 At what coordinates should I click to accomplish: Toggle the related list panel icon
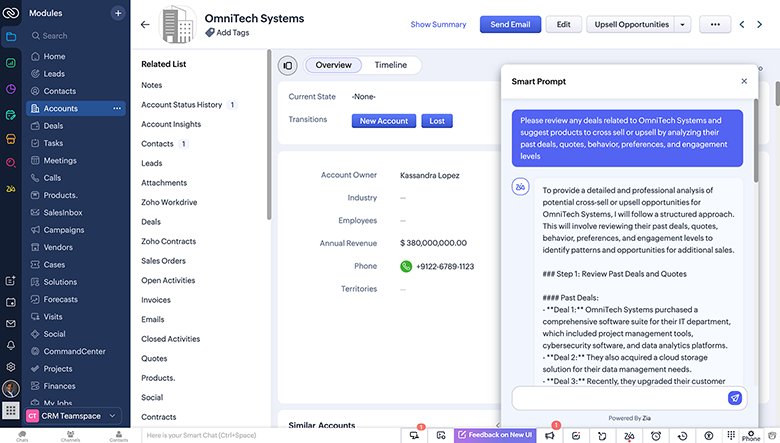(x=288, y=65)
